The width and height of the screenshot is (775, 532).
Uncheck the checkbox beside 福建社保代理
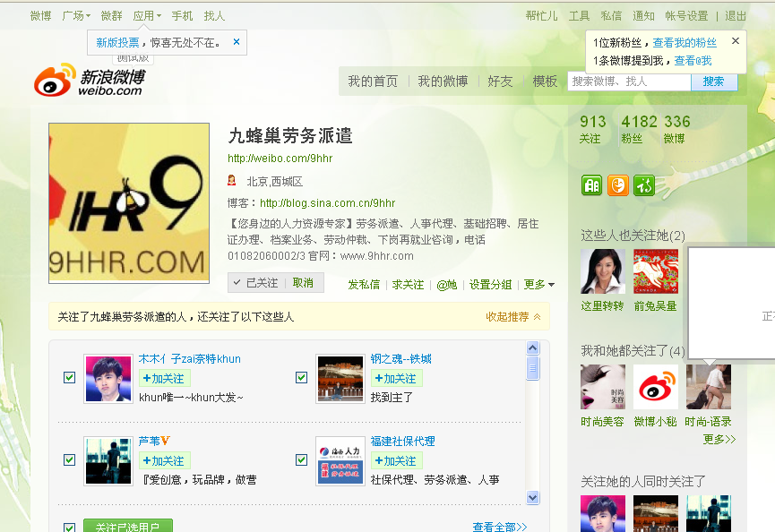[301, 459]
